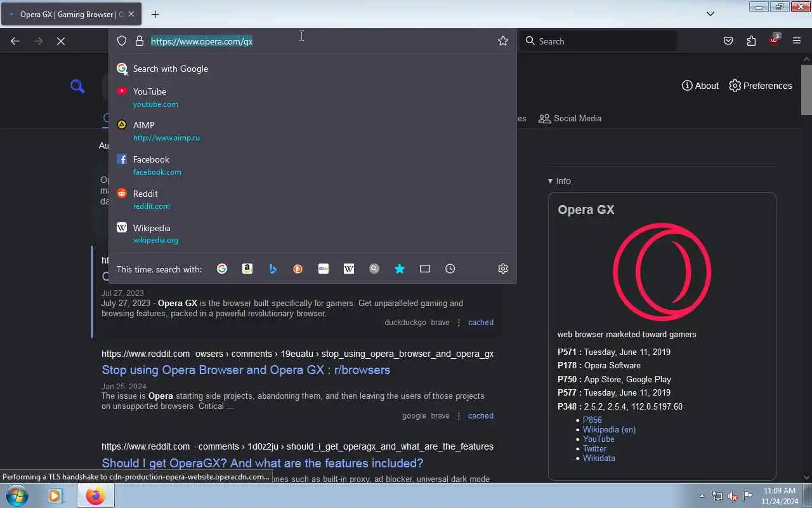This screenshot has height=508, width=812.
Task: Select the YouTube suggestion
Action: (312, 97)
